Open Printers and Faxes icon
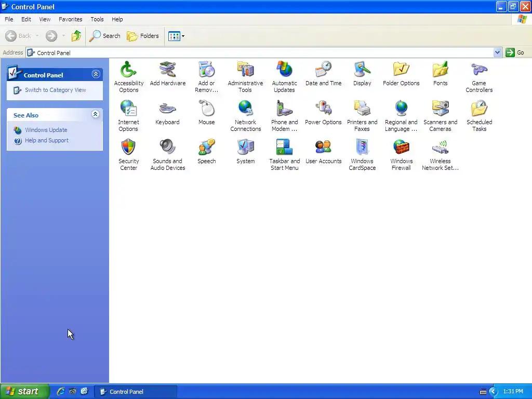Viewport: 532px width, 399px height. pyautogui.click(x=362, y=109)
